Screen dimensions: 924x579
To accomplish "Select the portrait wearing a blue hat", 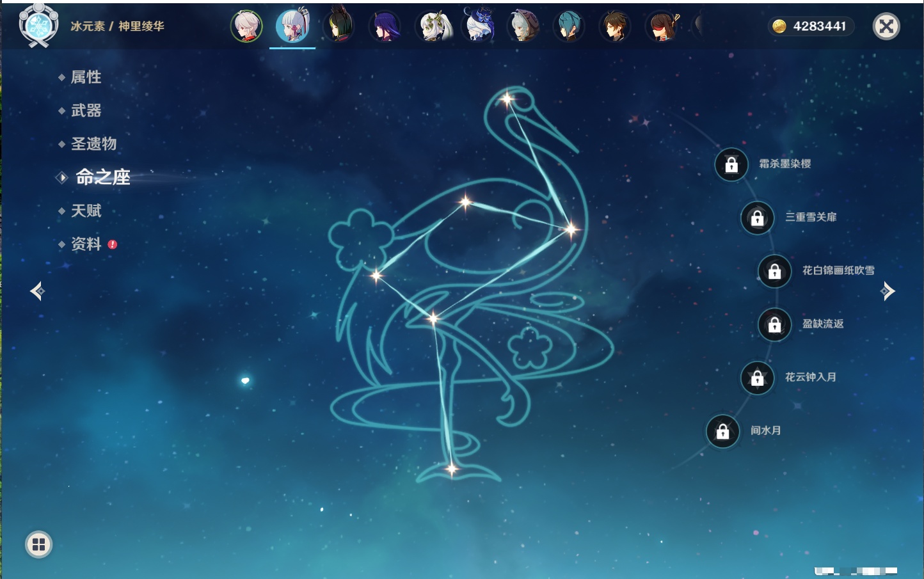I will pos(478,26).
